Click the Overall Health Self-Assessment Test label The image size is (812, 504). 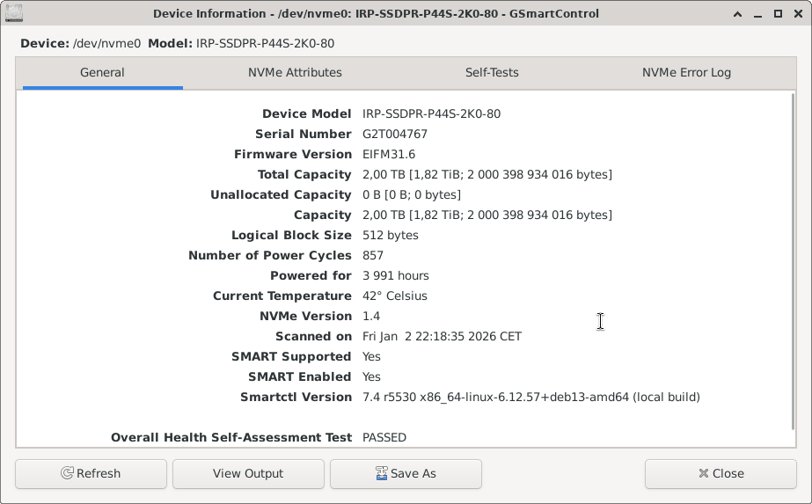tap(231, 438)
